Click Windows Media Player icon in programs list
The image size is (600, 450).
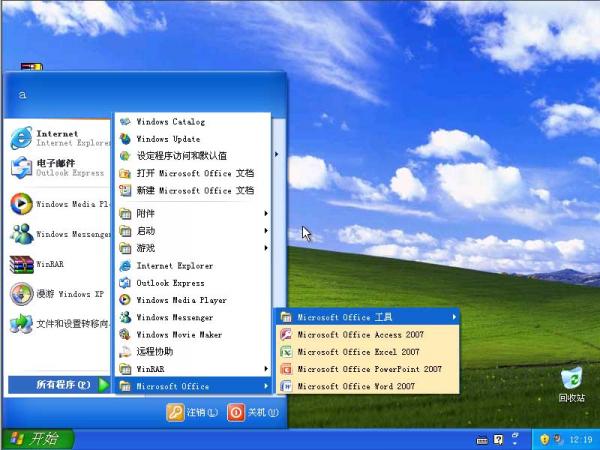point(125,300)
